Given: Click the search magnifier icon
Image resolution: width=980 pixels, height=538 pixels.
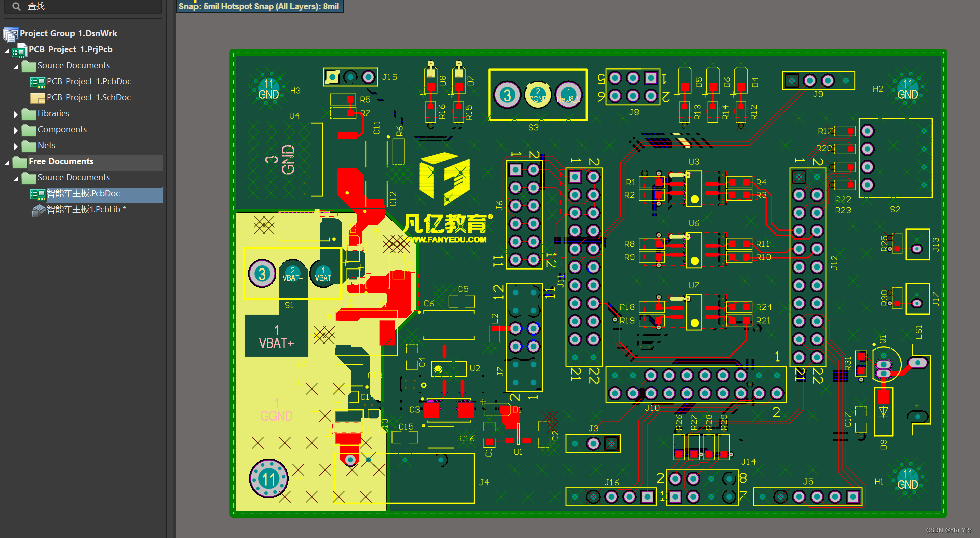Looking at the screenshot, I should tap(16, 6).
